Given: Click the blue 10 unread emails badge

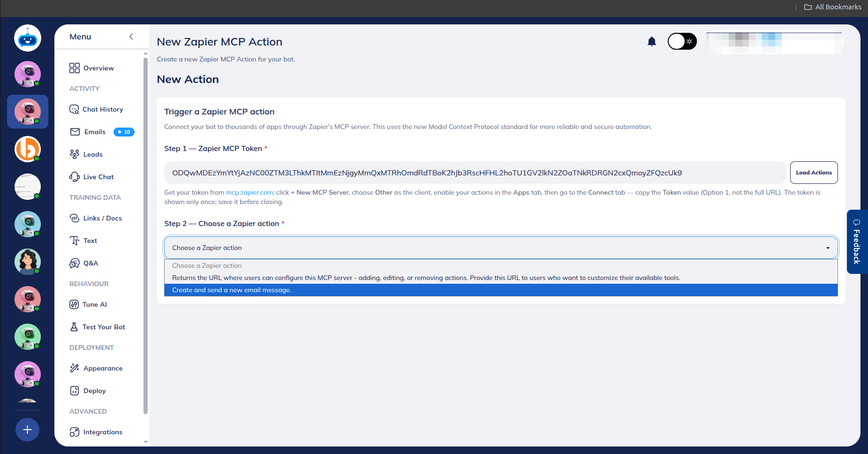Looking at the screenshot, I should [124, 132].
